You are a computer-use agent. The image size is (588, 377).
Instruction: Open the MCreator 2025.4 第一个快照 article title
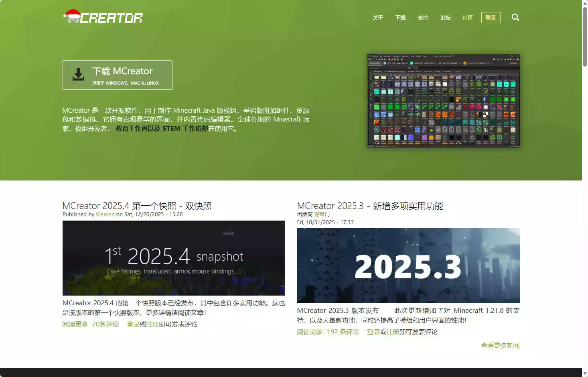(x=137, y=206)
